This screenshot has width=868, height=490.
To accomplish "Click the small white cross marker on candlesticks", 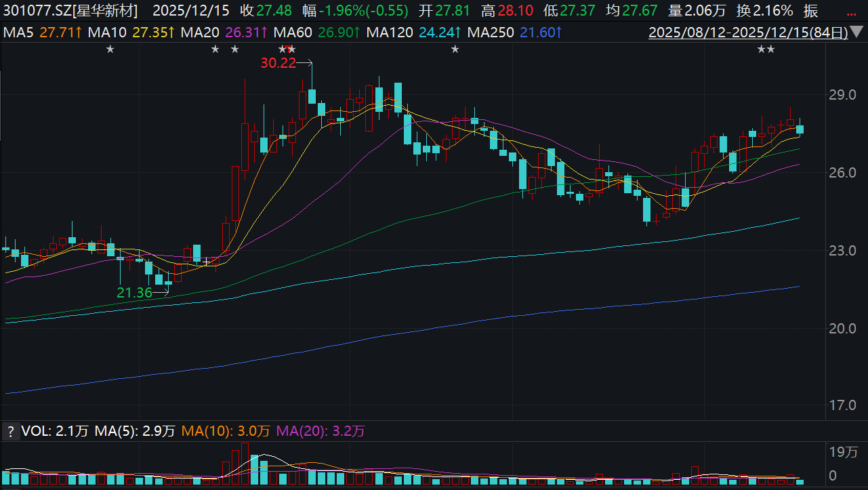I will point(207,260).
